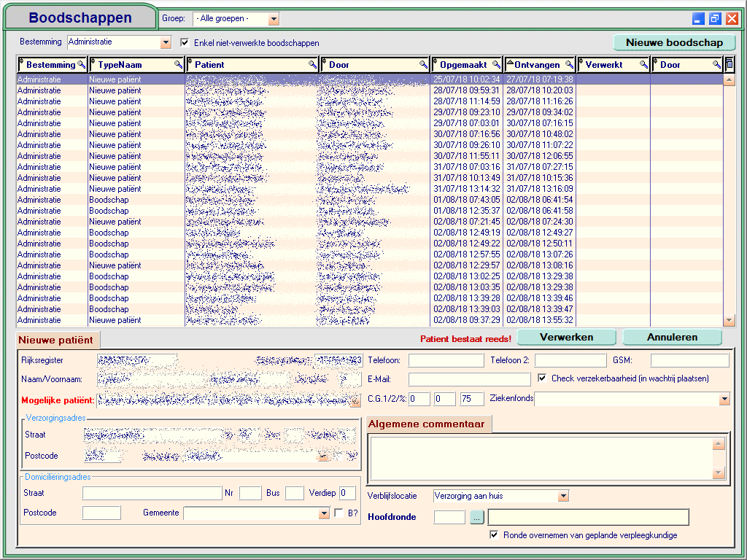Open the Ziekenfonds dropdown list
This screenshot has width=747, height=560.
pos(724,399)
